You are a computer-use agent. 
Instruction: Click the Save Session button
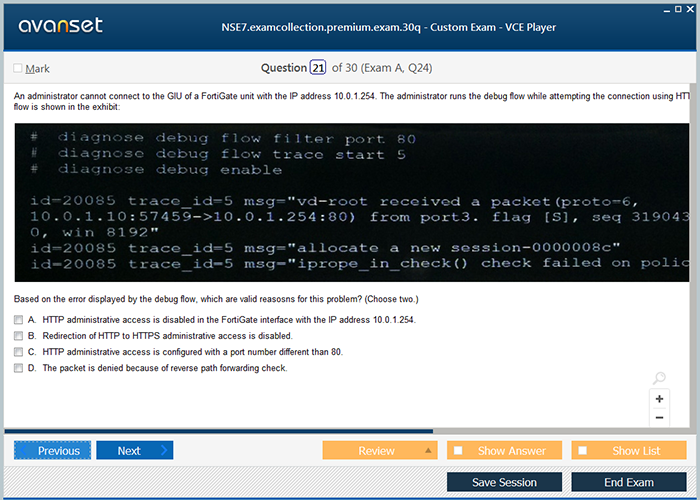(504, 482)
